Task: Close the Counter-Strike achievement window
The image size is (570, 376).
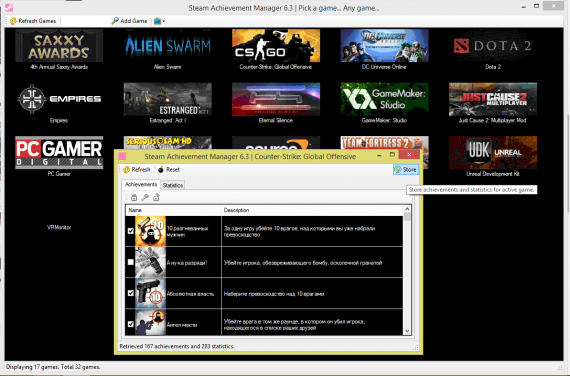Action: (409, 155)
